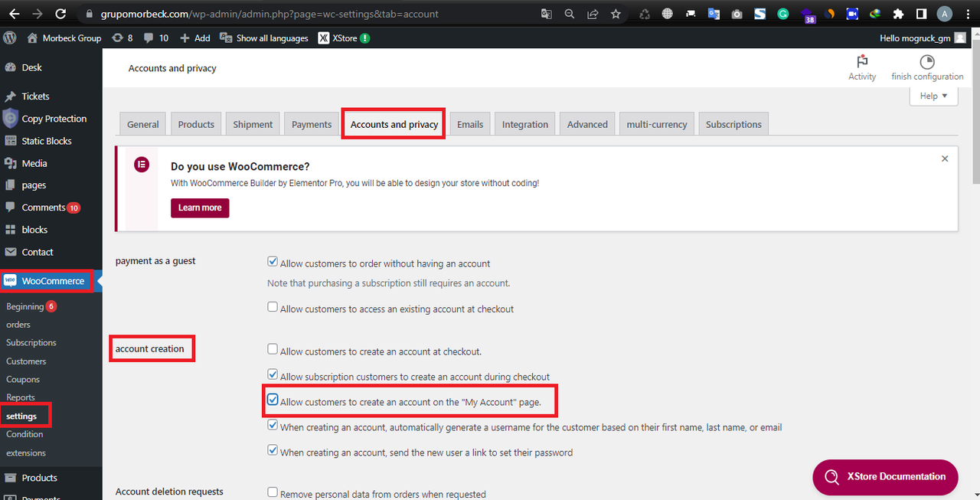Open WooCommerce settings submenu

[21, 416]
